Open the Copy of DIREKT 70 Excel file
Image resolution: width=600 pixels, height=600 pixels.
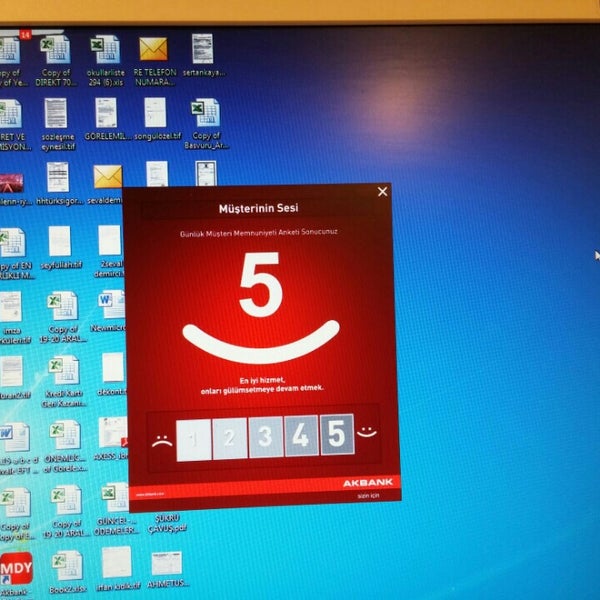coord(56,60)
